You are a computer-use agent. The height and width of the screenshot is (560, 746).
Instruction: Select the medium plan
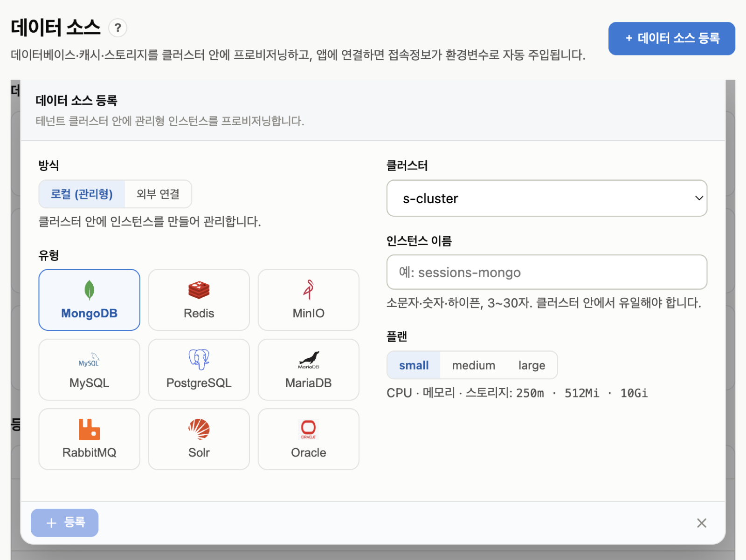tap(473, 365)
